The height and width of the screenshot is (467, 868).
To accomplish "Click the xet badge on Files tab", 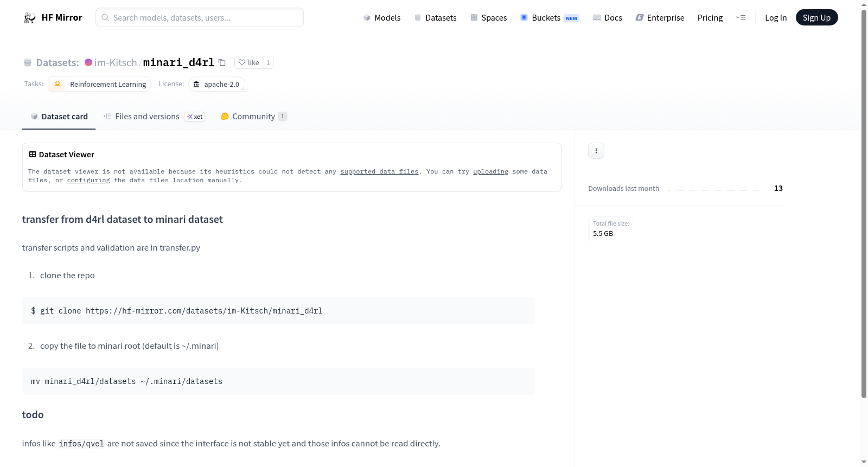I will coord(195,117).
